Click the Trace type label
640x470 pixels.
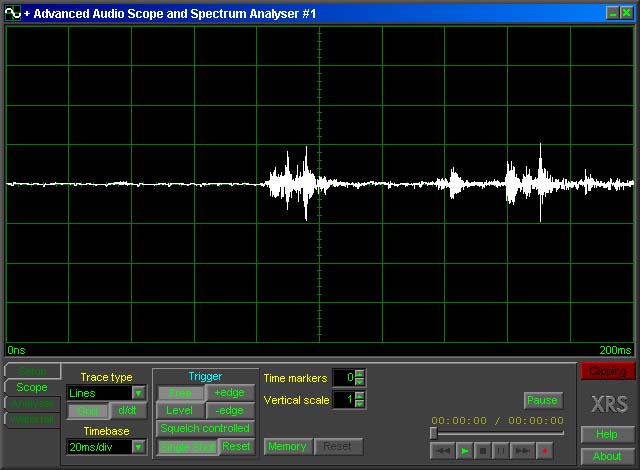[106, 377]
